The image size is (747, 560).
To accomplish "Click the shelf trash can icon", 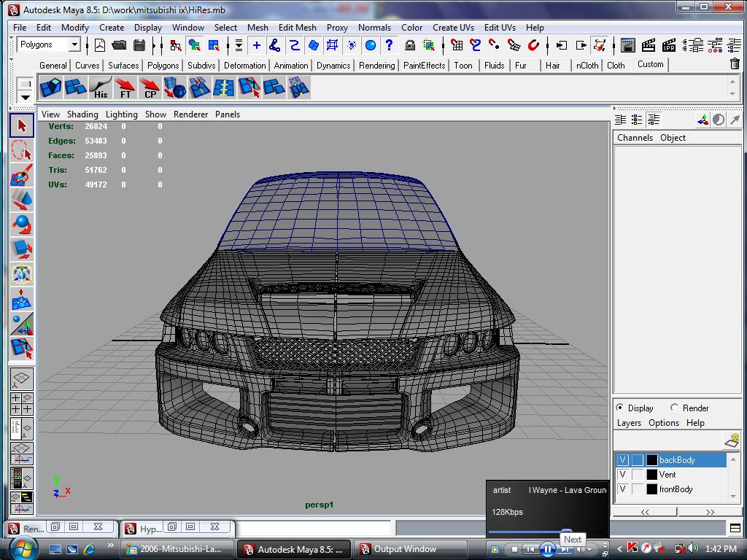I will point(735,64).
